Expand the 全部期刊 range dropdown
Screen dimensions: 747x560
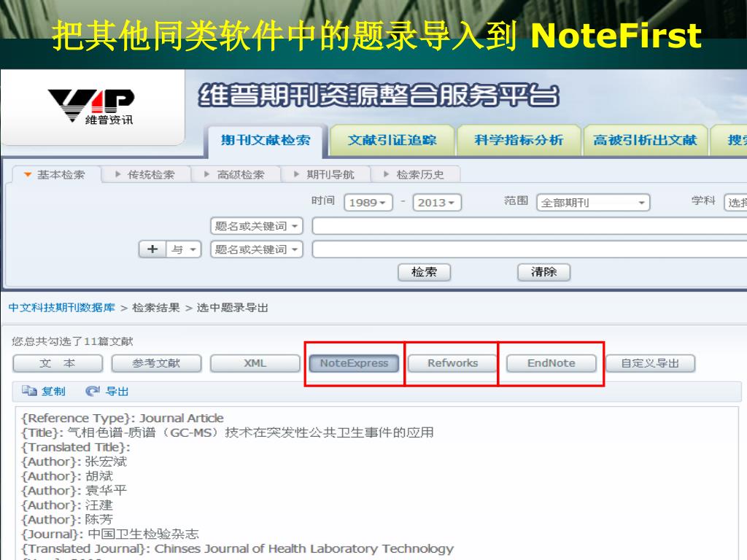[593, 203]
